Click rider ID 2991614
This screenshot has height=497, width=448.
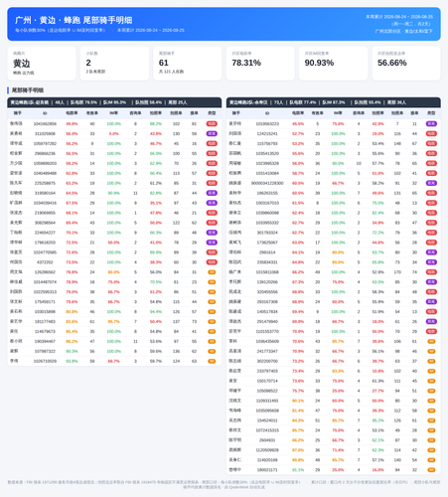(267, 252)
